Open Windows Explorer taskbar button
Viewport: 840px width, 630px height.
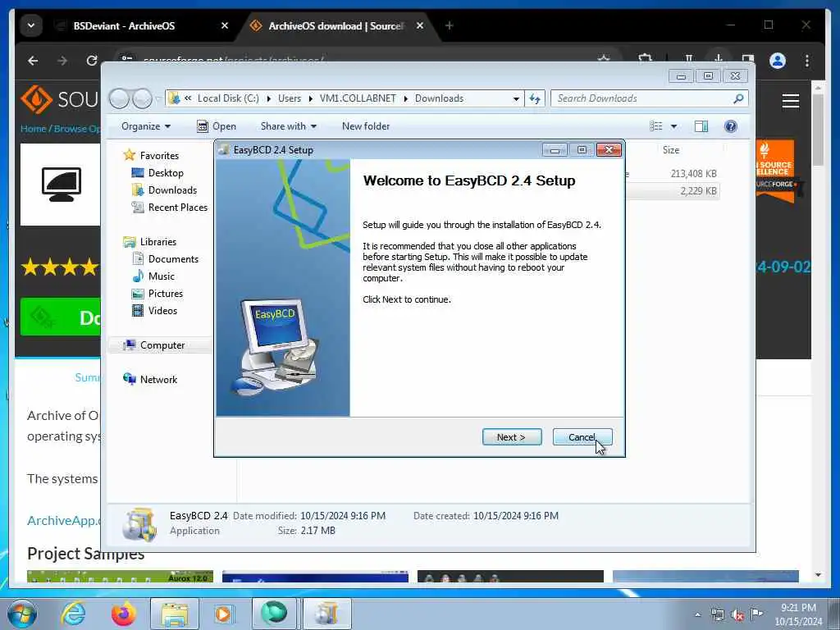pos(174,614)
